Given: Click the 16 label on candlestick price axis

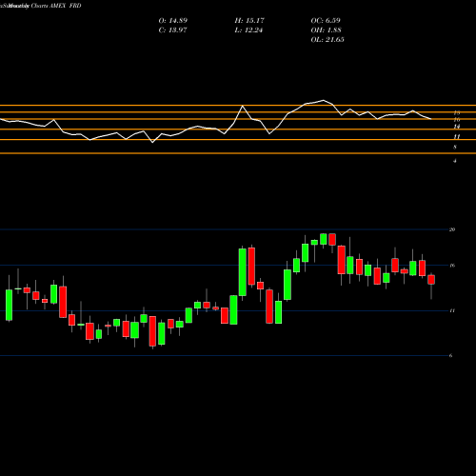Looking at the screenshot, I should [452, 266].
